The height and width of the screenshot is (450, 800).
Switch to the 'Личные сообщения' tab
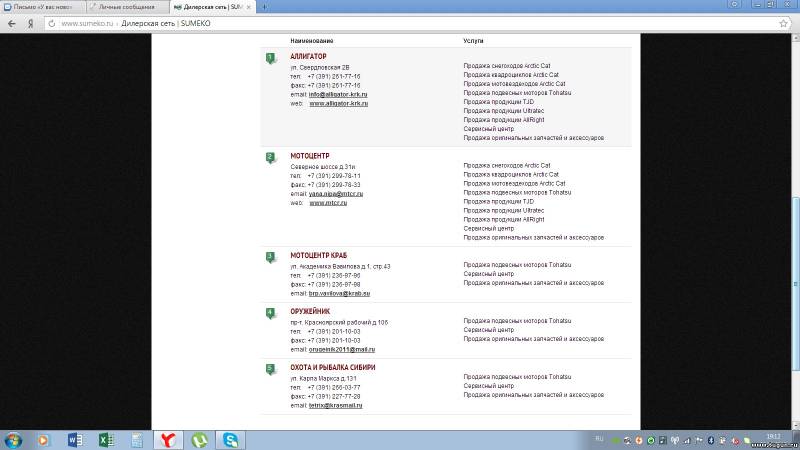127,7
